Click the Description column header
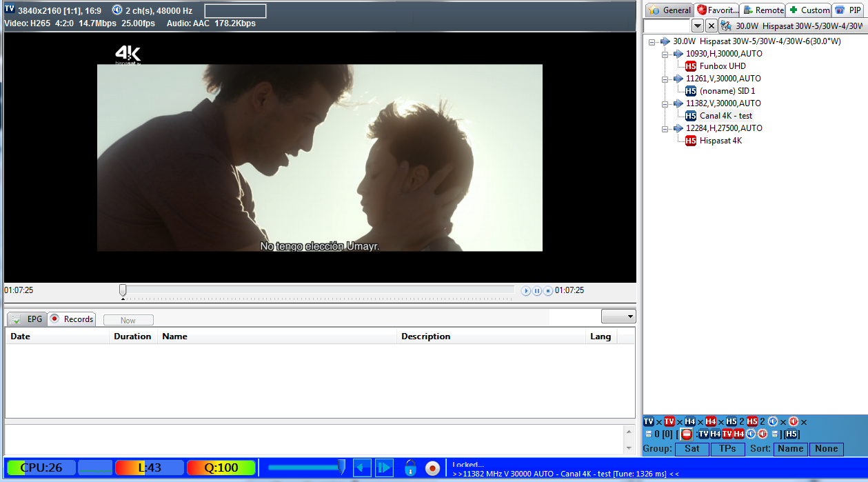The height and width of the screenshot is (482, 868). coord(492,337)
